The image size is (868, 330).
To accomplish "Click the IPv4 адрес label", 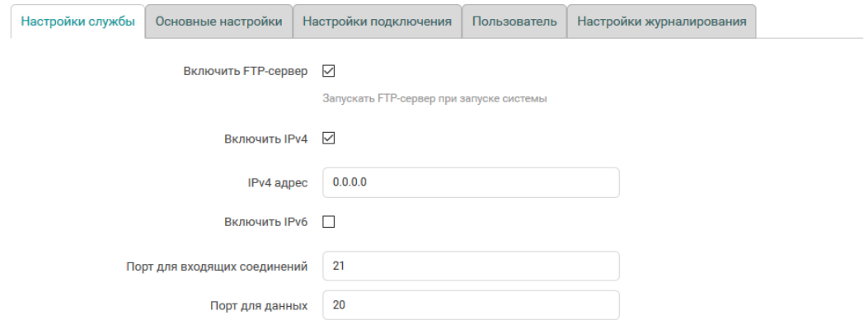I will (x=271, y=182).
